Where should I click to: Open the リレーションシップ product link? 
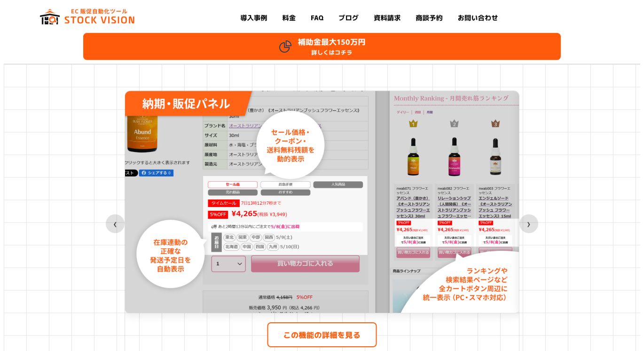click(x=454, y=207)
